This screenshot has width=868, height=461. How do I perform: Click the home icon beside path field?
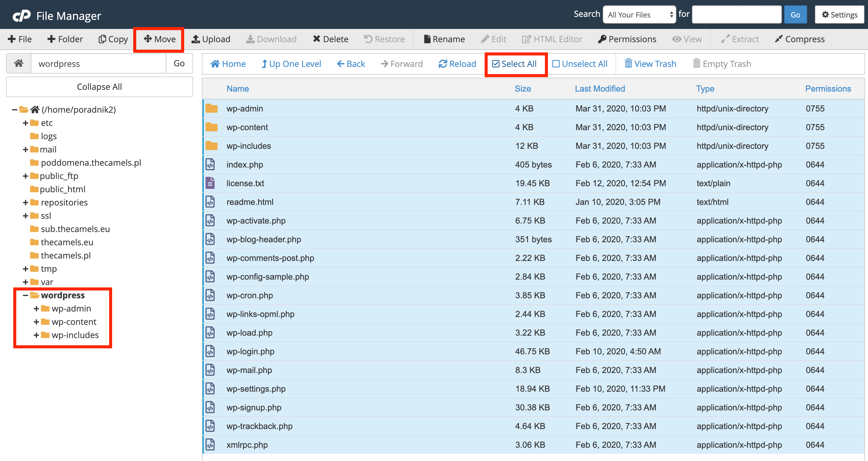18,63
